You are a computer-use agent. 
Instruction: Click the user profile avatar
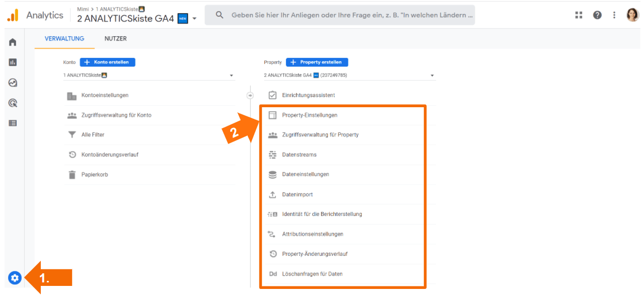click(x=632, y=15)
